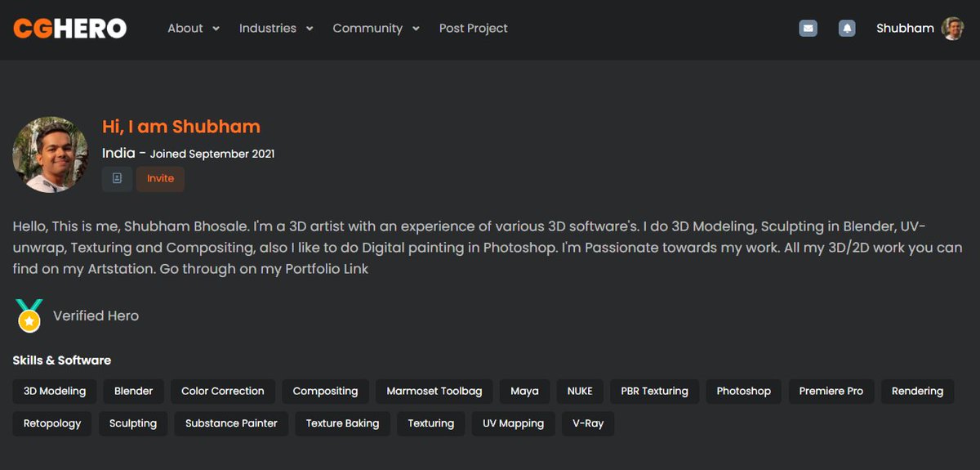Open the Shubham account menu
Viewport: 980px width, 470px height.
pos(905,29)
